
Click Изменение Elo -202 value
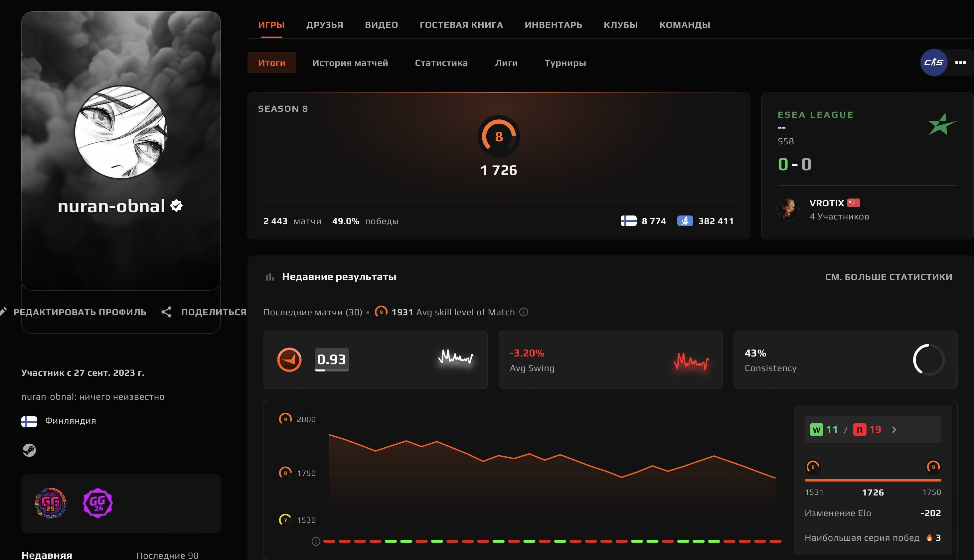click(930, 513)
